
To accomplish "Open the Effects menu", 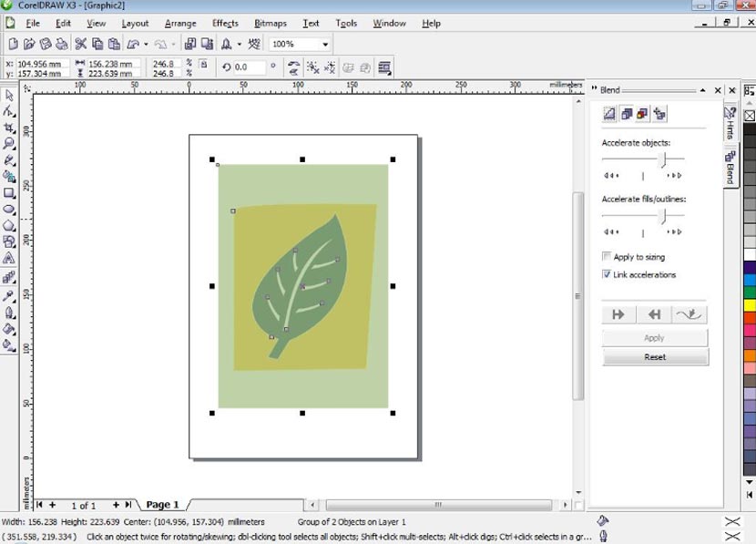I will [225, 23].
